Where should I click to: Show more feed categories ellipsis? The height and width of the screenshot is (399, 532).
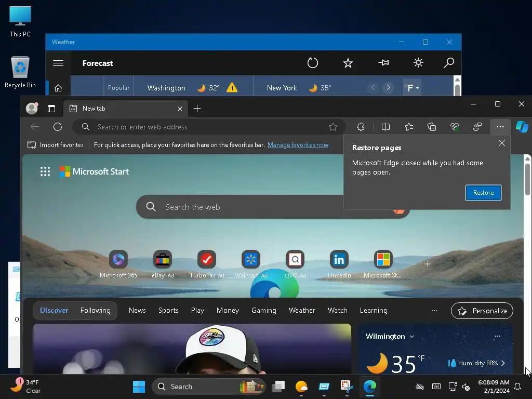[434, 311]
